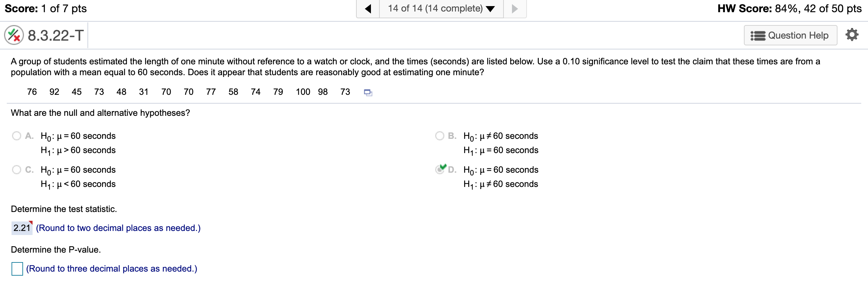Click the previous question arrow
Screen dimensions: 868x298
[369, 8]
